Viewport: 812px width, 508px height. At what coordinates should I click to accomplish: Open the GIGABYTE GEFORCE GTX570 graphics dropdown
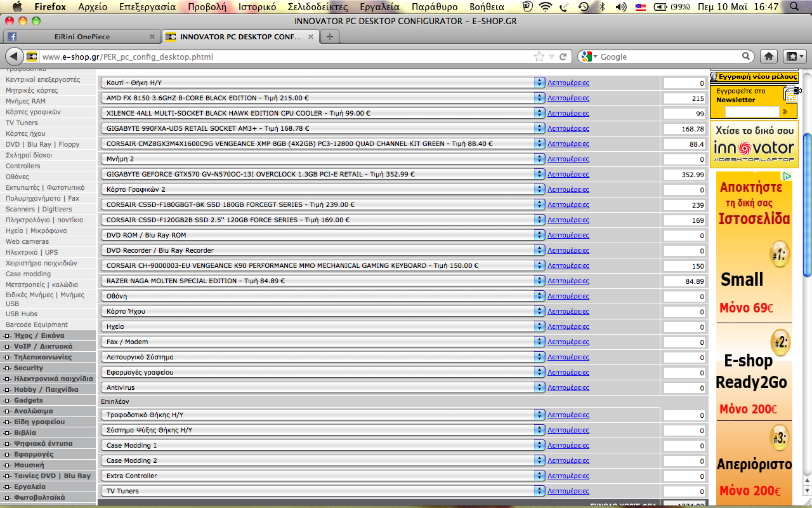[x=322, y=174]
